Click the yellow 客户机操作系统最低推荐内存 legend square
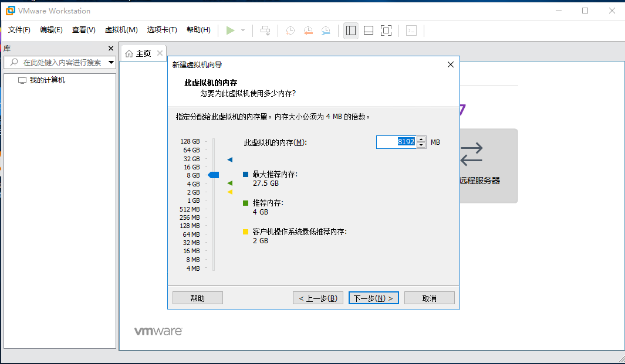The height and width of the screenshot is (364, 625). tap(245, 232)
